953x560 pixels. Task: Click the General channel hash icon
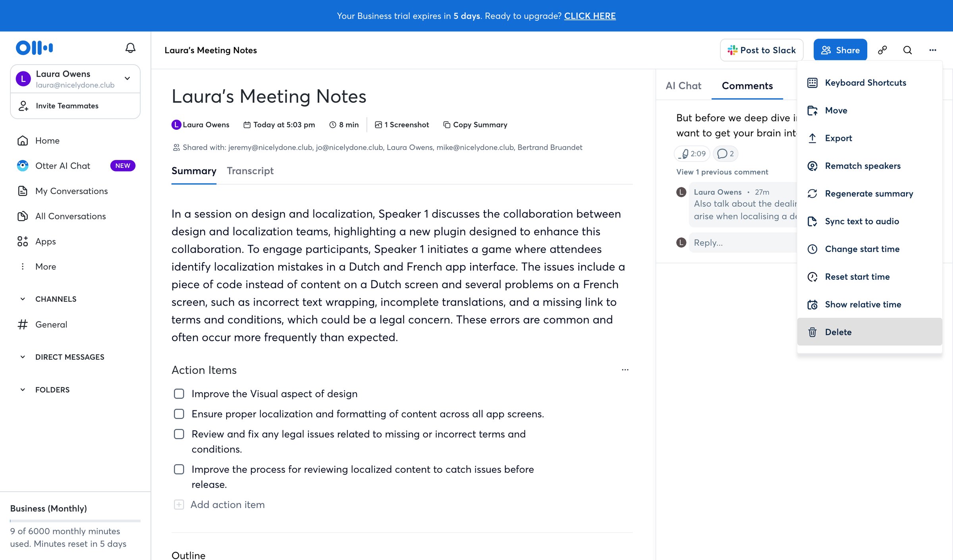click(x=23, y=324)
